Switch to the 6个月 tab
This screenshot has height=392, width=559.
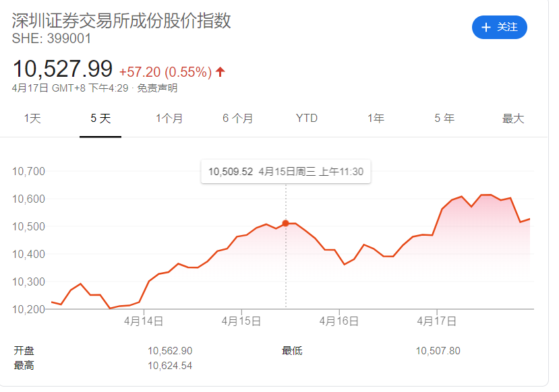237,119
